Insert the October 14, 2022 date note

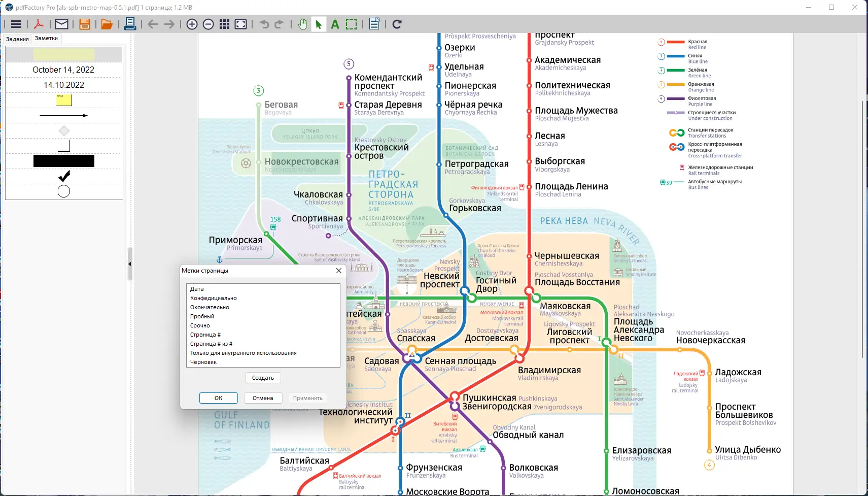click(x=63, y=70)
